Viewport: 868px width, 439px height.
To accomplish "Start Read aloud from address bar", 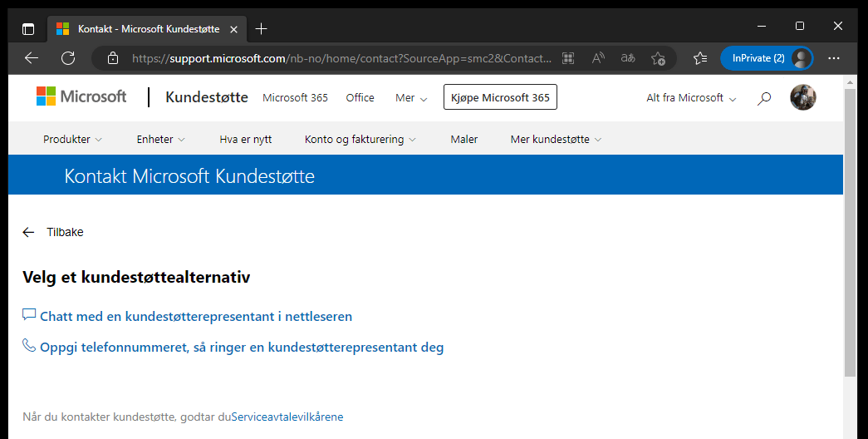I will [x=598, y=58].
